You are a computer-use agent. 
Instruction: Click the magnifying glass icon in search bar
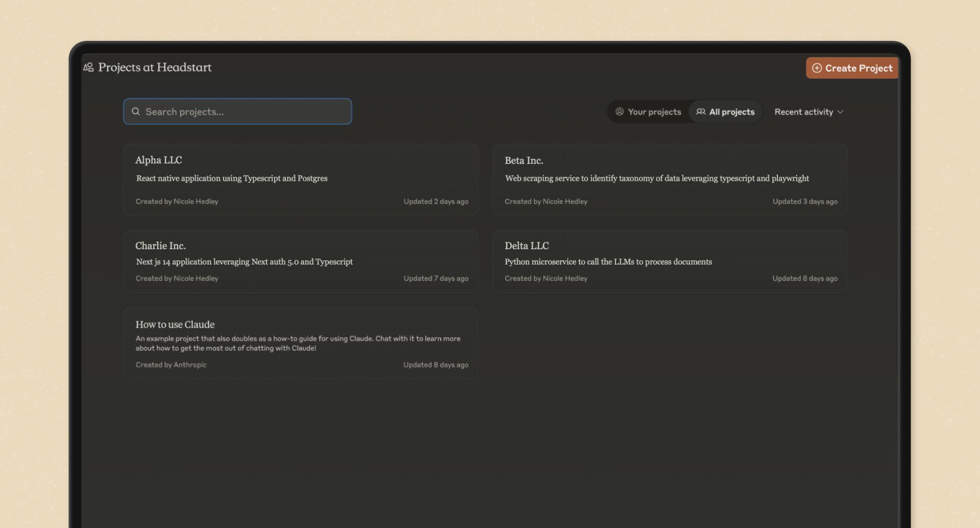[136, 111]
